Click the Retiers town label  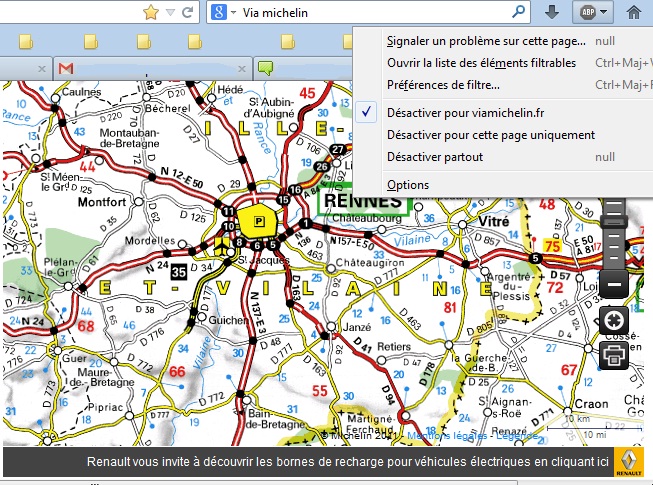(394, 346)
